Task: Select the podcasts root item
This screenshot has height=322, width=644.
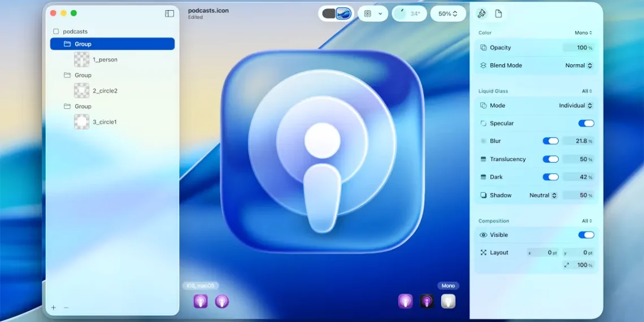Action: 112,31
